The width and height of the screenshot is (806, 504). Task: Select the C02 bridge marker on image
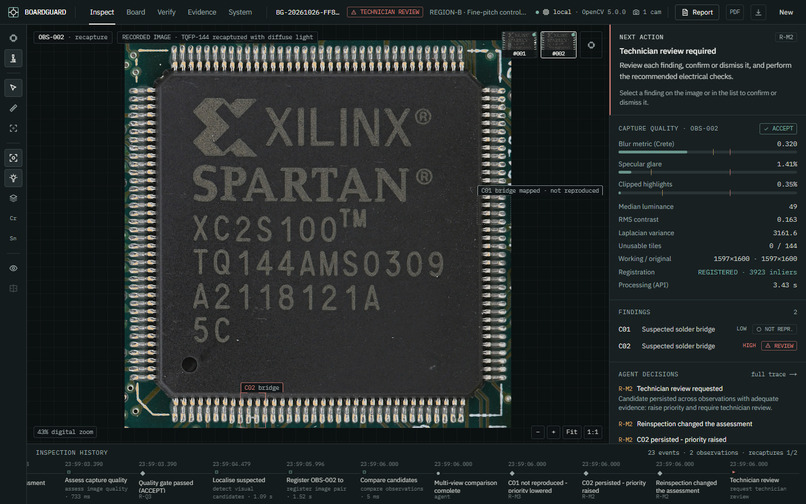(262, 387)
